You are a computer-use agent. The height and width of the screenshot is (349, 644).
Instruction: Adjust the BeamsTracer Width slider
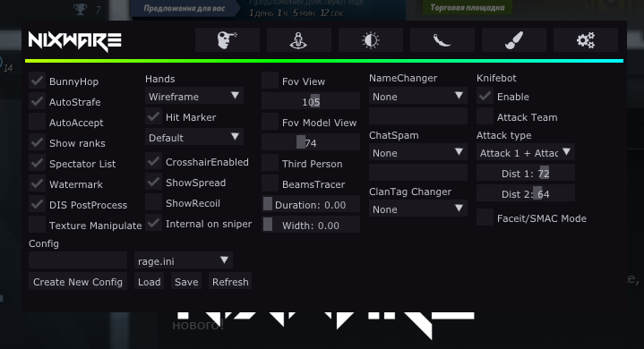pos(311,225)
